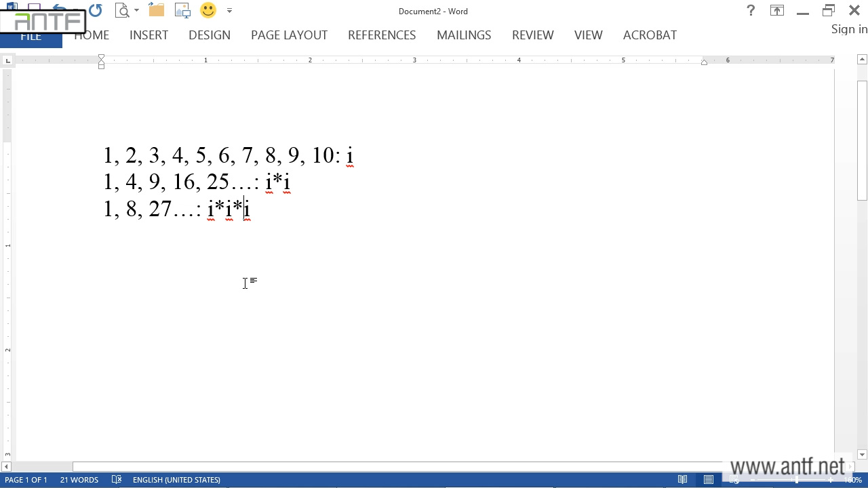
Task: Click the Redo/Repeat arrow icon
Action: 96,11
